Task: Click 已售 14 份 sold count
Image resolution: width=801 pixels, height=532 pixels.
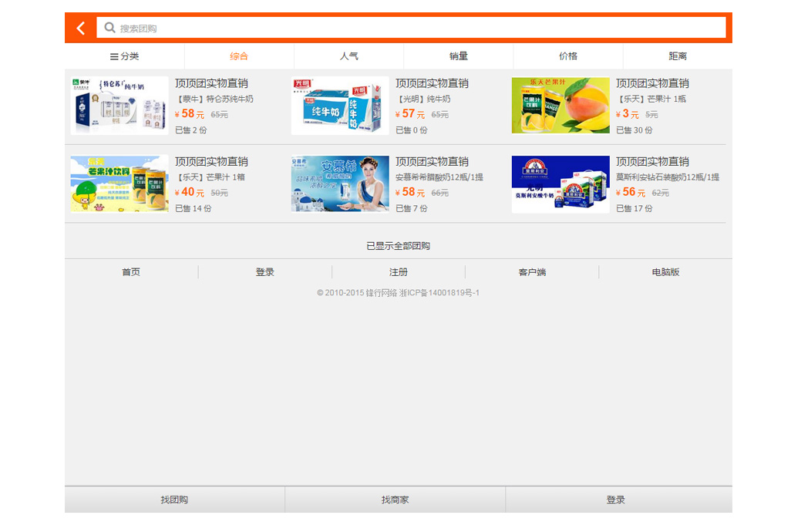Action: coord(193,208)
